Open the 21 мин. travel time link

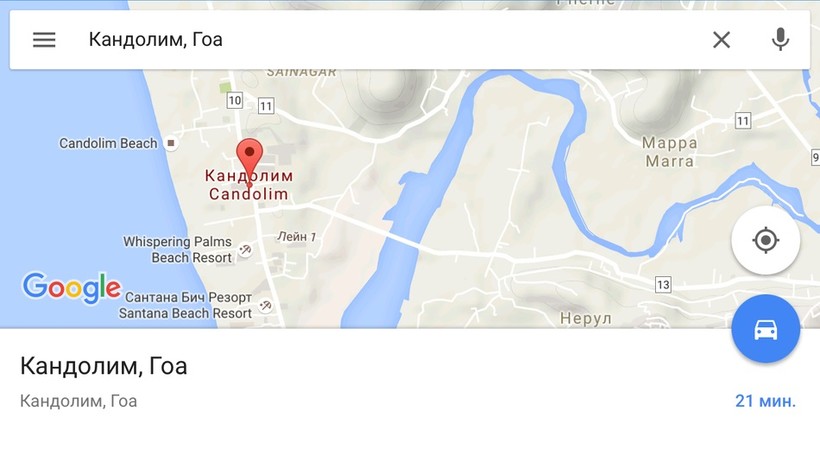(765, 401)
